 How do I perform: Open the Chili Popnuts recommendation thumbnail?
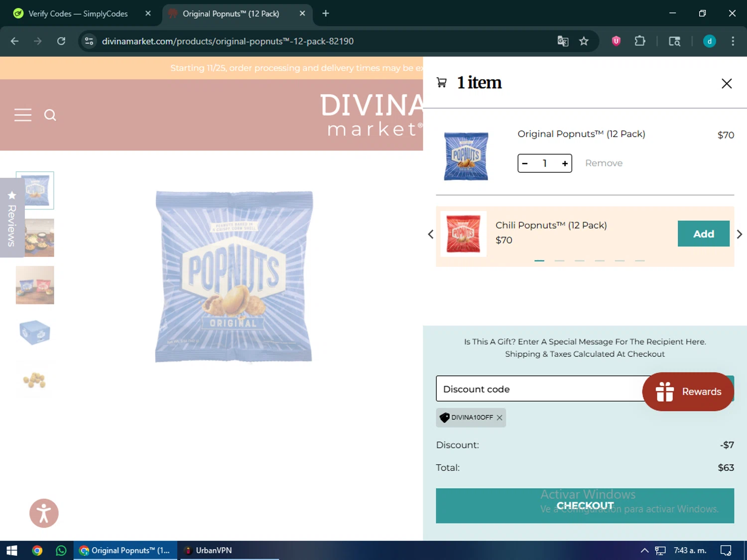[464, 234]
